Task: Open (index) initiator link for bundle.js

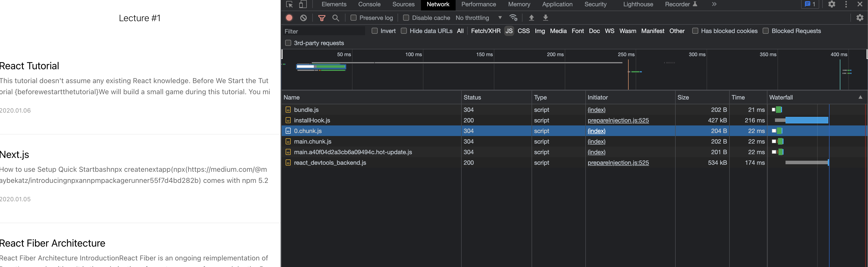Action: (596, 110)
